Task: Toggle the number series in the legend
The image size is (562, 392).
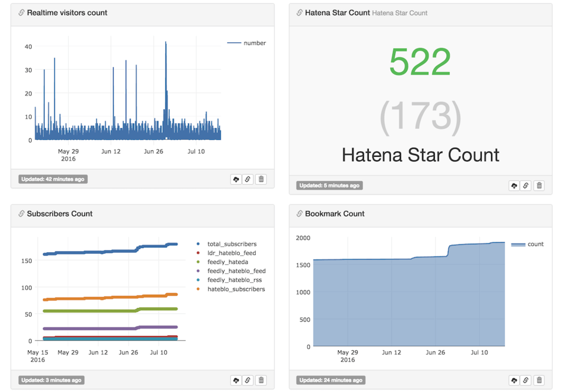Action: point(246,43)
